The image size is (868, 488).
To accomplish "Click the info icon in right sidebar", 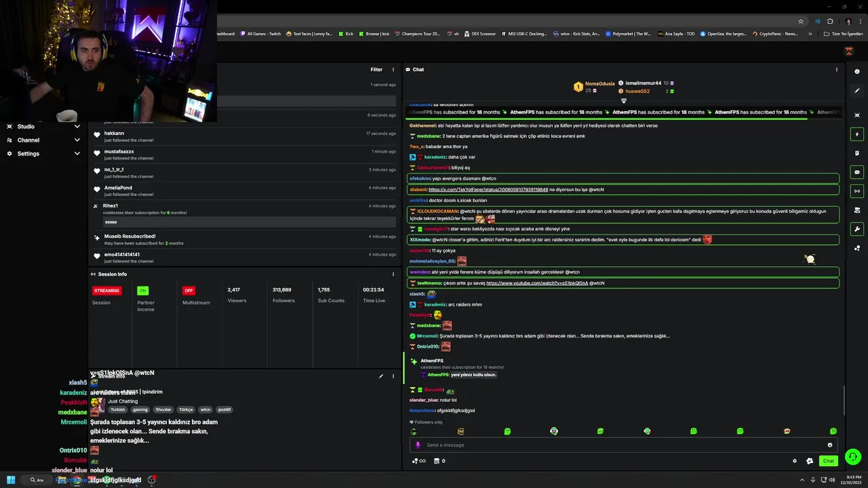I will [x=857, y=71].
